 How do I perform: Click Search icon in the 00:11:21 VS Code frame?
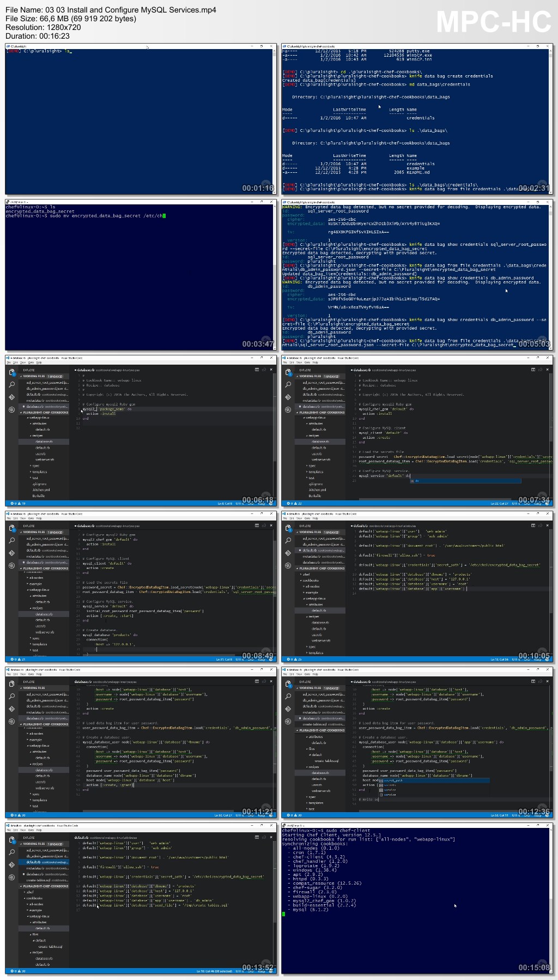(x=11, y=697)
